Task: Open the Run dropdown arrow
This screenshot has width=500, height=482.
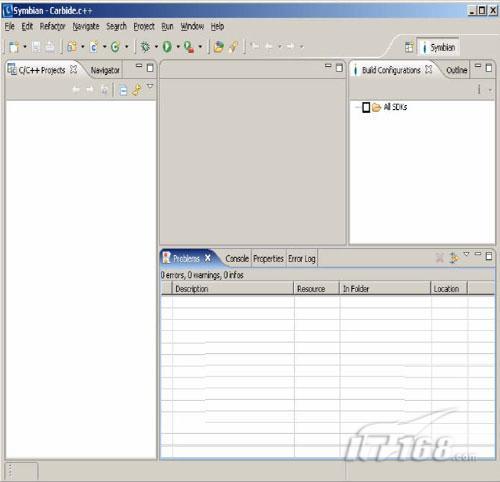Action: [x=178, y=47]
